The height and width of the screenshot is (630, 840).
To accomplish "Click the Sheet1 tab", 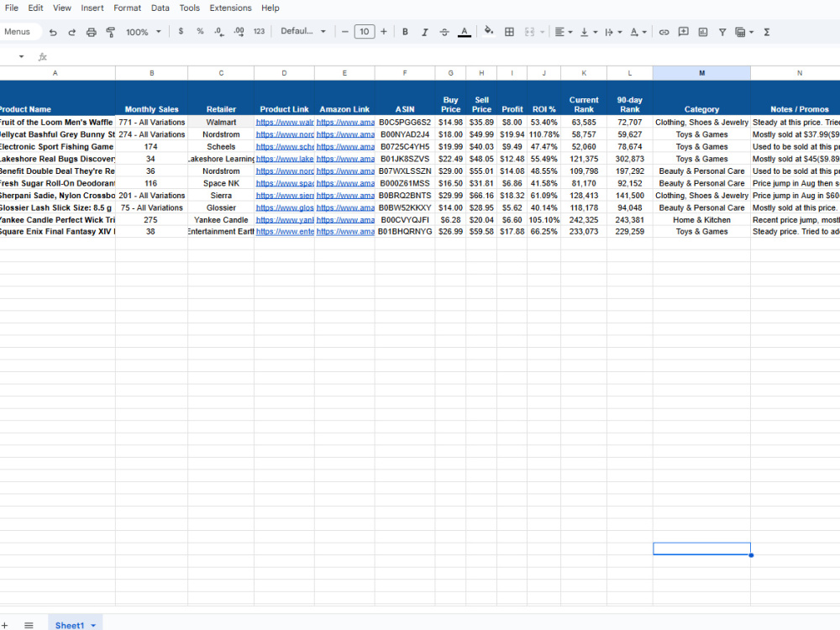I will coord(70,625).
